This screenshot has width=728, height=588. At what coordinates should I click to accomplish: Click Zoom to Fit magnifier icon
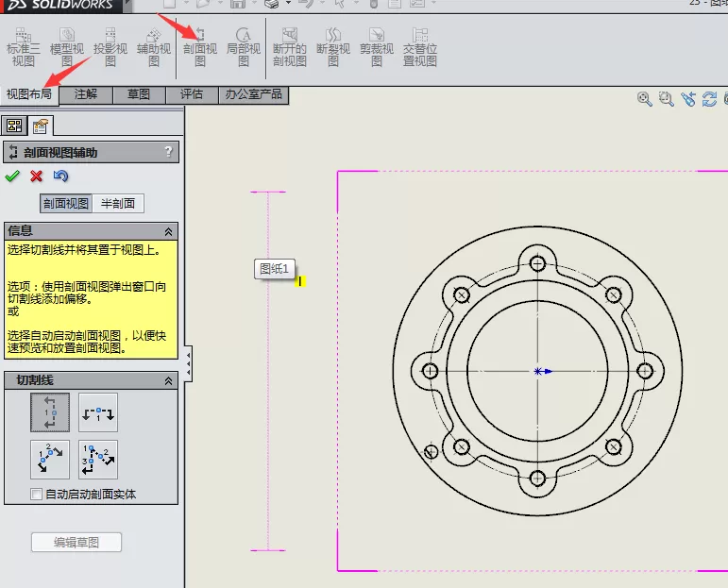(x=644, y=99)
